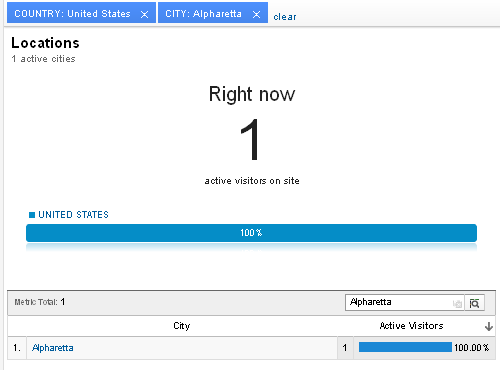Sort by Active Visitors column header
This screenshot has width=500, height=370.
click(411, 326)
